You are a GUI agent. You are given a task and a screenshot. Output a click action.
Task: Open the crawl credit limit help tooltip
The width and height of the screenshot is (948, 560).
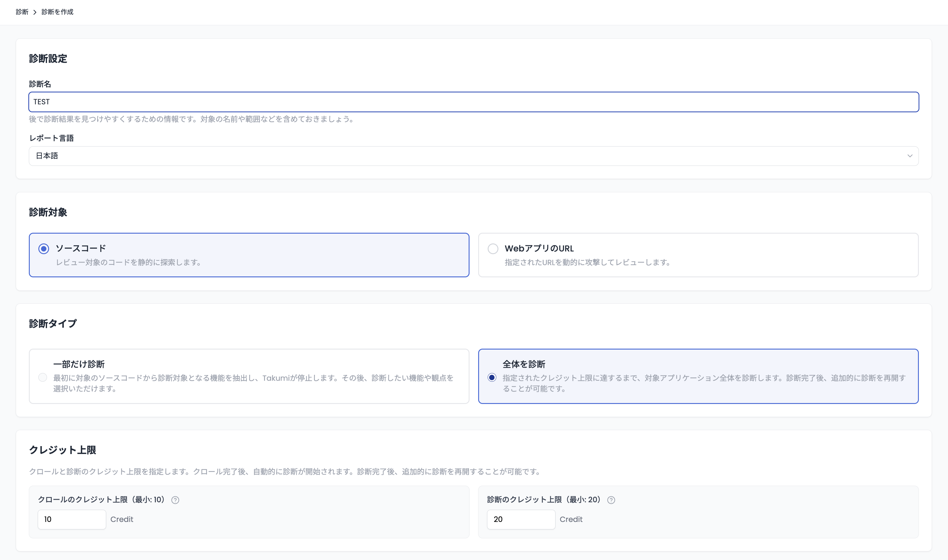[175, 500]
